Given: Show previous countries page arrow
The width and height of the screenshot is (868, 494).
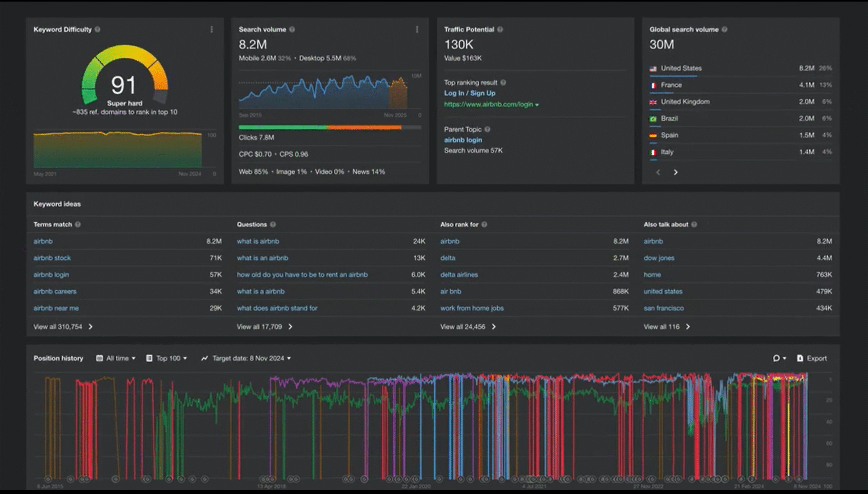Looking at the screenshot, I should coord(658,172).
